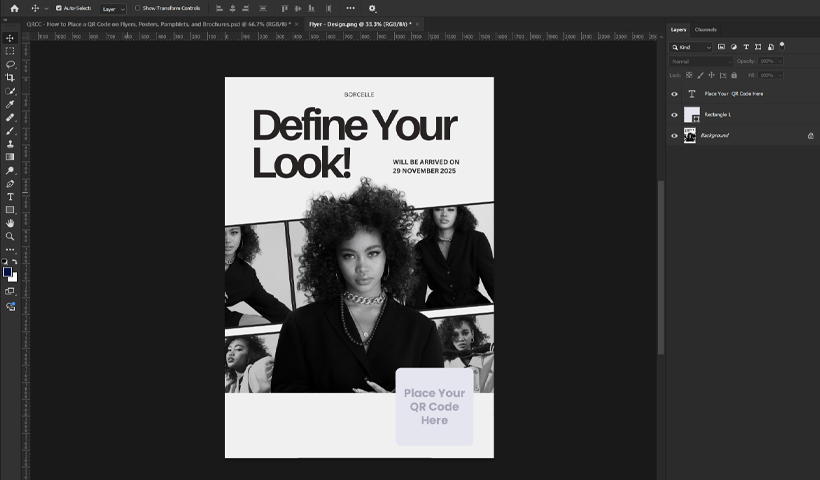The height and width of the screenshot is (480, 820).
Task: Toggle adjustment layers filter icon
Action: (x=734, y=47)
